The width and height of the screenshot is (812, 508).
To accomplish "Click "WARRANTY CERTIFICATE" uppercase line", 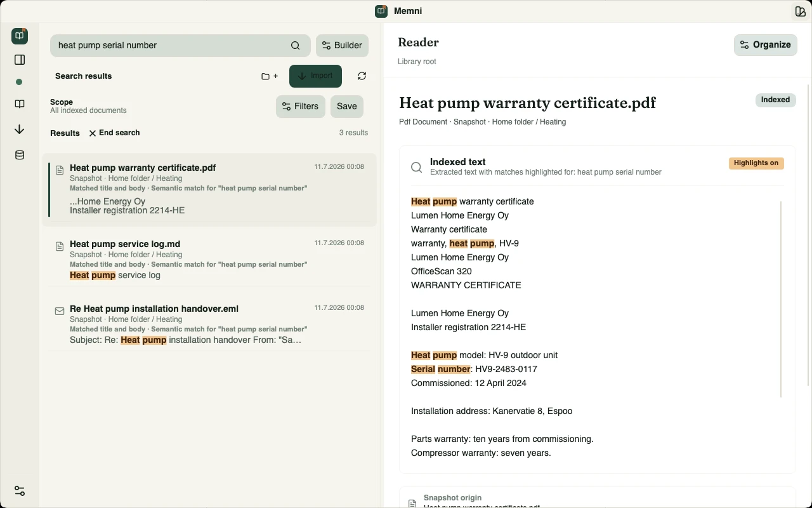I will (x=466, y=285).
